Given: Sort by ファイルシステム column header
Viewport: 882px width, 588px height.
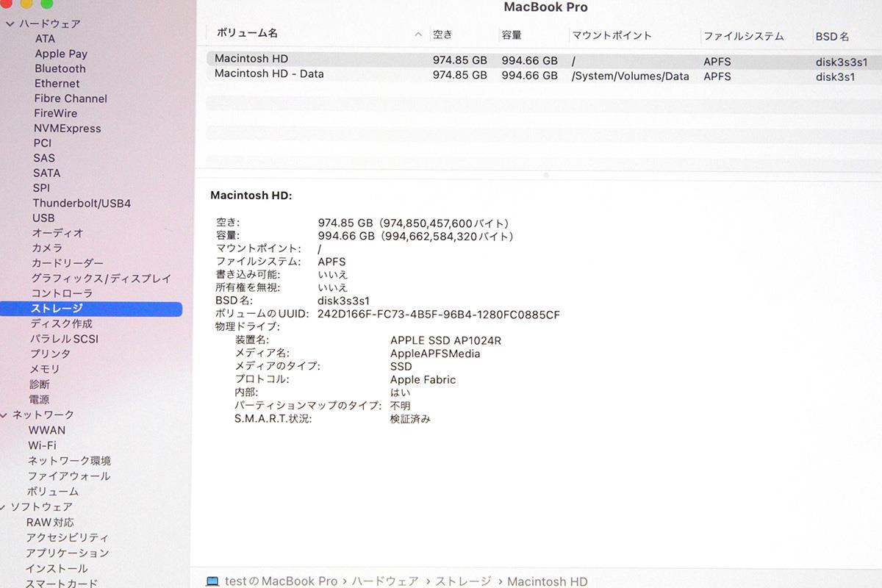Looking at the screenshot, I should (x=743, y=36).
